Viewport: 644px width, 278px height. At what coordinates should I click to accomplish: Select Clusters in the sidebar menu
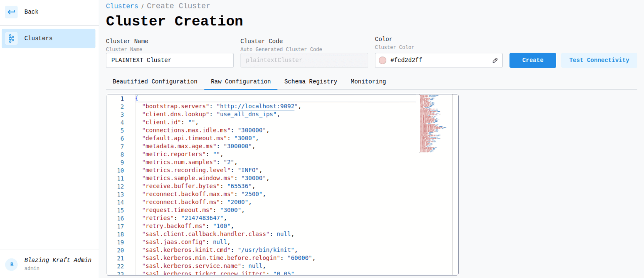[x=38, y=38]
